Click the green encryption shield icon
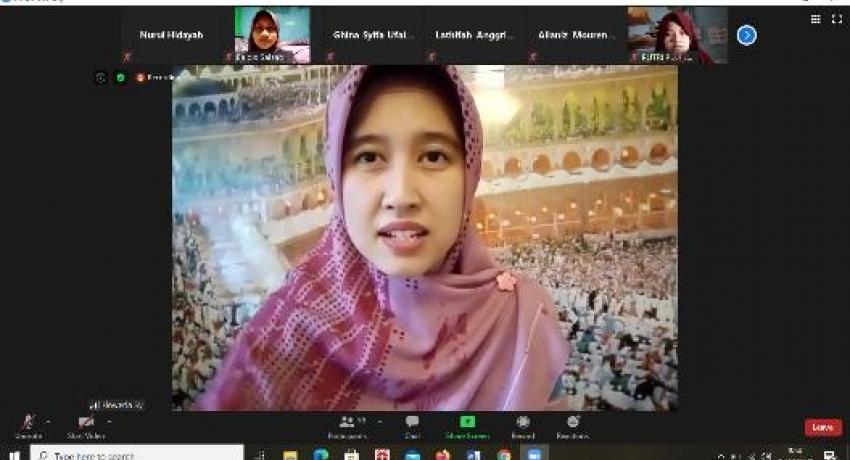 pyautogui.click(x=120, y=78)
